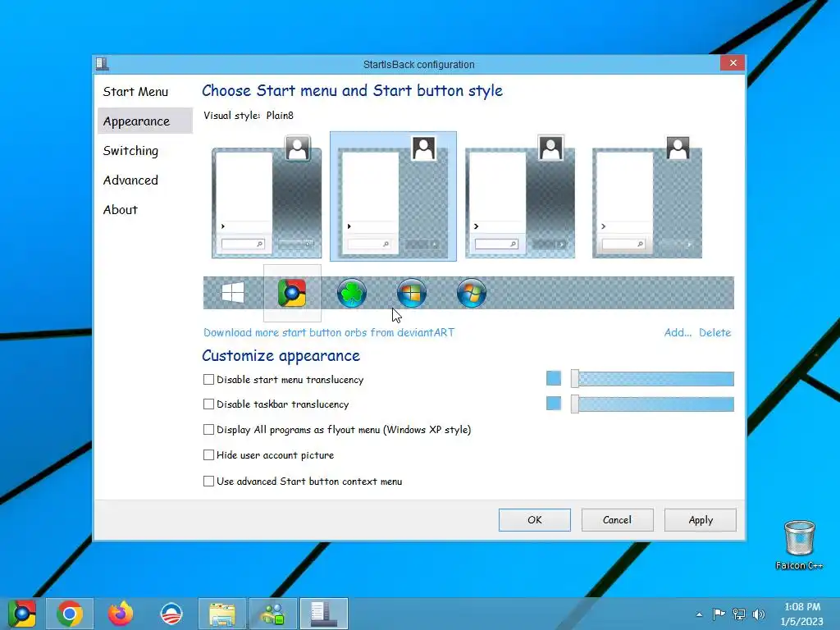Click Download more start button orbs link

coord(329,332)
